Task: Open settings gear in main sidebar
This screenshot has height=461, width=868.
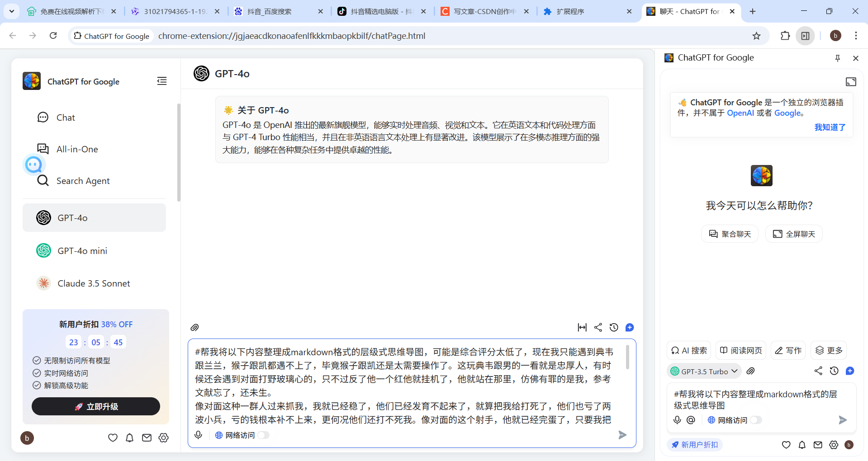Action: pos(164,437)
